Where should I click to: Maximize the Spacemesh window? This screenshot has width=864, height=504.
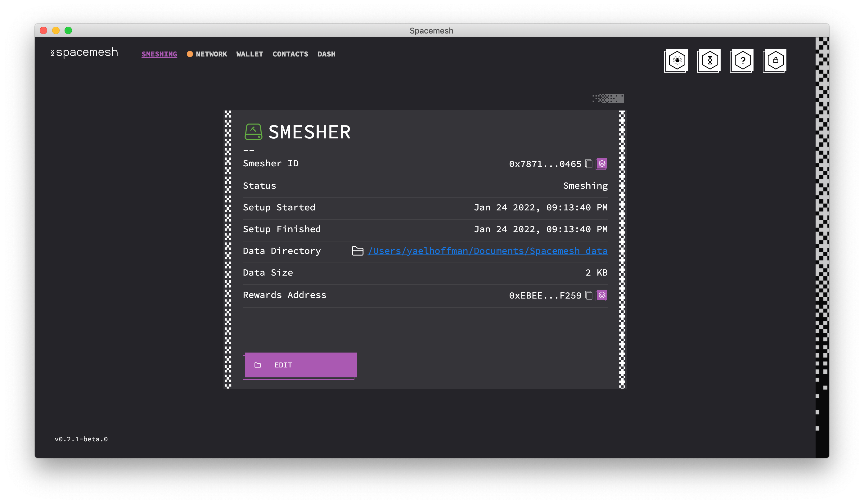[68, 30]
